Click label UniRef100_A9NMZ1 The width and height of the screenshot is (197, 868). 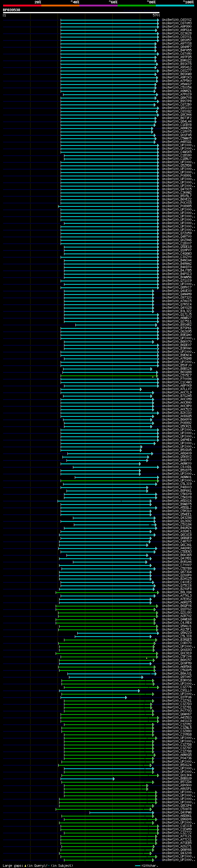(x=177, y=91)
